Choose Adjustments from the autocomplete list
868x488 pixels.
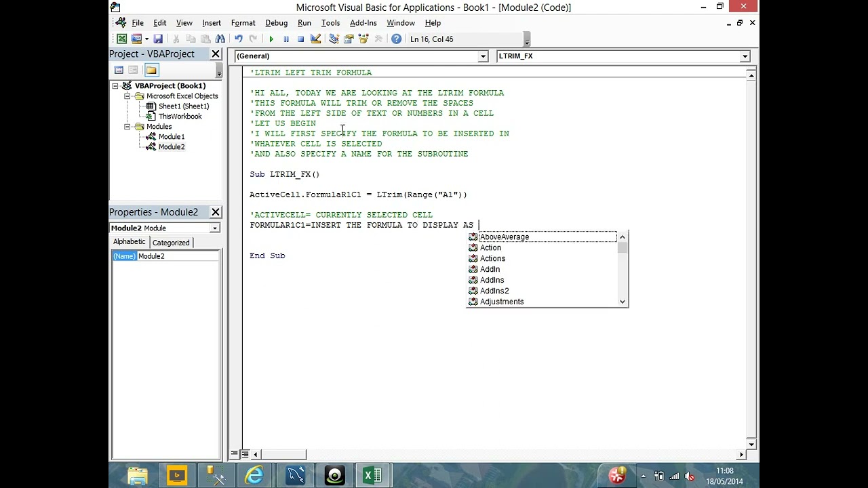click(x=542, y=302)
